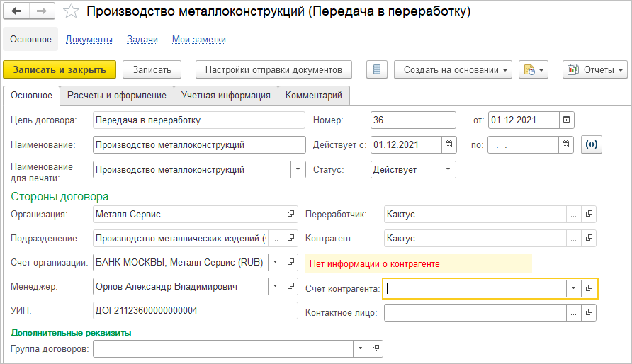Open the Менеджер record via open icon

pyautogui.click(x=290, y=286)
